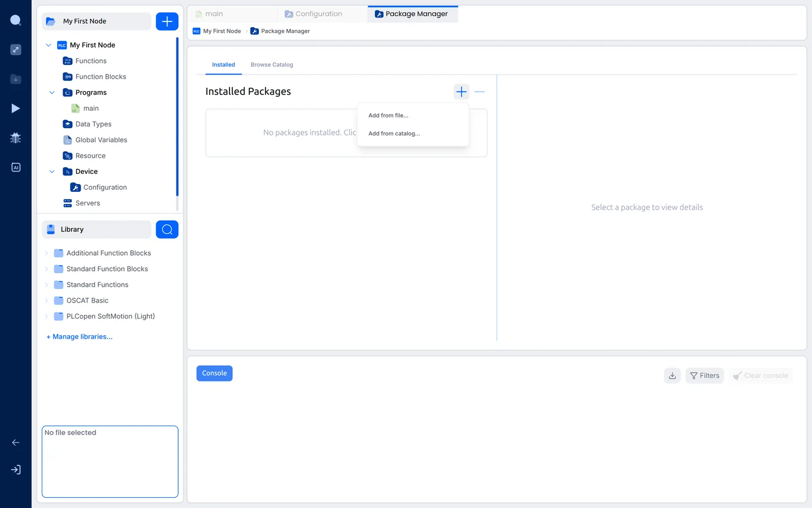Open Servers in project tree
The width and height of the screenshot is (812, 508).
pos(87,203)
